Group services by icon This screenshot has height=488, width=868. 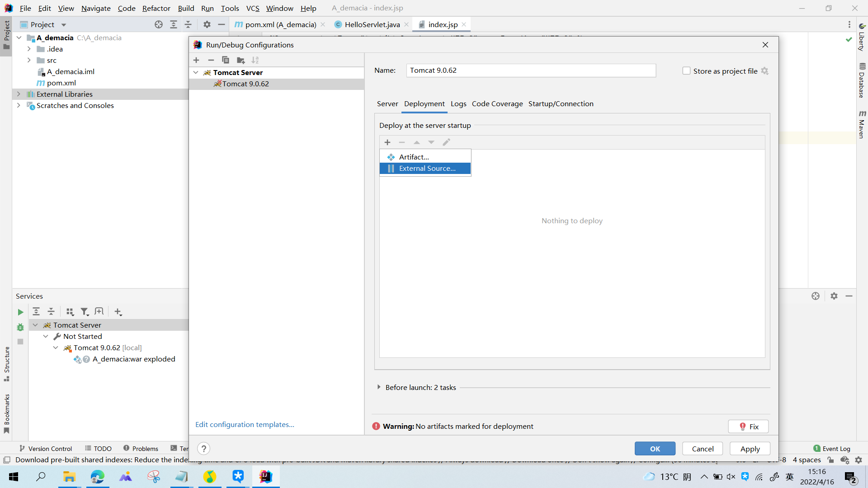(x=70, y=312)
